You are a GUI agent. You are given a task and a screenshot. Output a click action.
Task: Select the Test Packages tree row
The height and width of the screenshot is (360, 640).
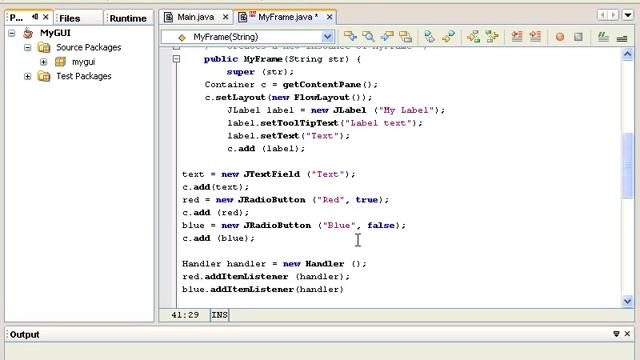(84, 76)
